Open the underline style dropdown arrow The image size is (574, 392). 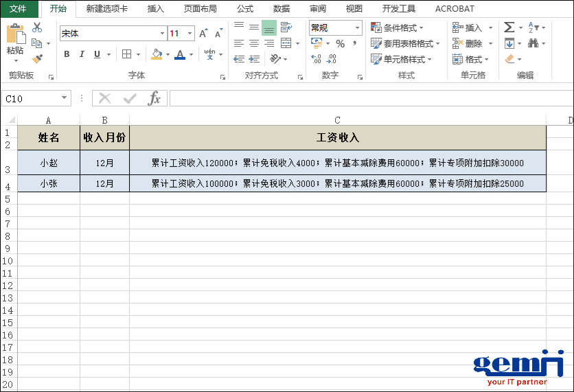pyautogui.click(x=109, y=54)
